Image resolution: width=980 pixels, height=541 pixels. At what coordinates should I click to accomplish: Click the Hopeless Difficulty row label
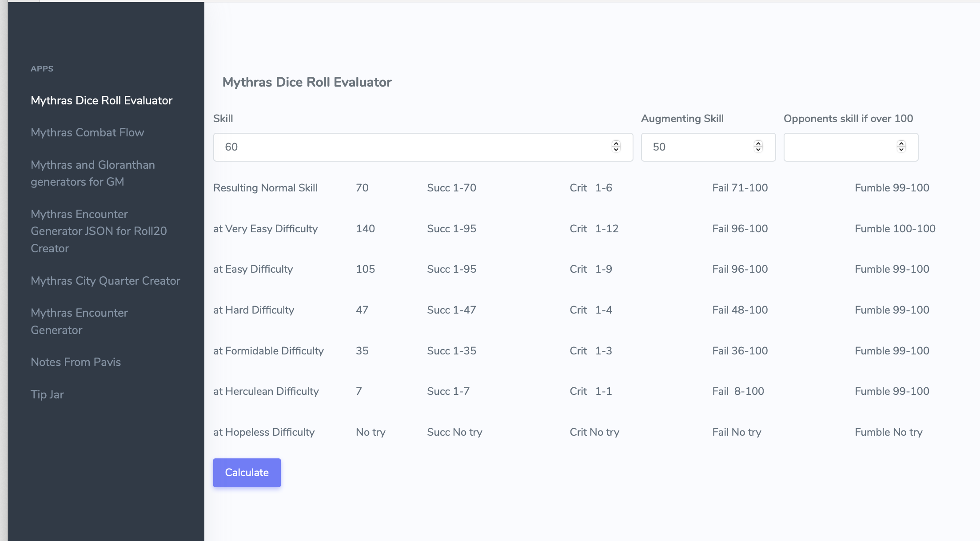(x=263, y=432)
